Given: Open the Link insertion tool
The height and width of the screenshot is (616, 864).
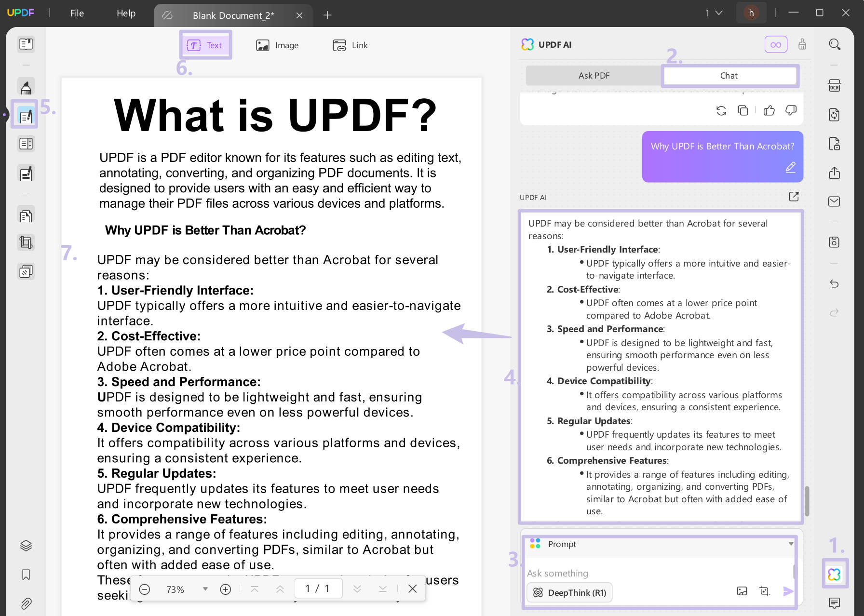Looking at the screenshot, I should point(351,45).
